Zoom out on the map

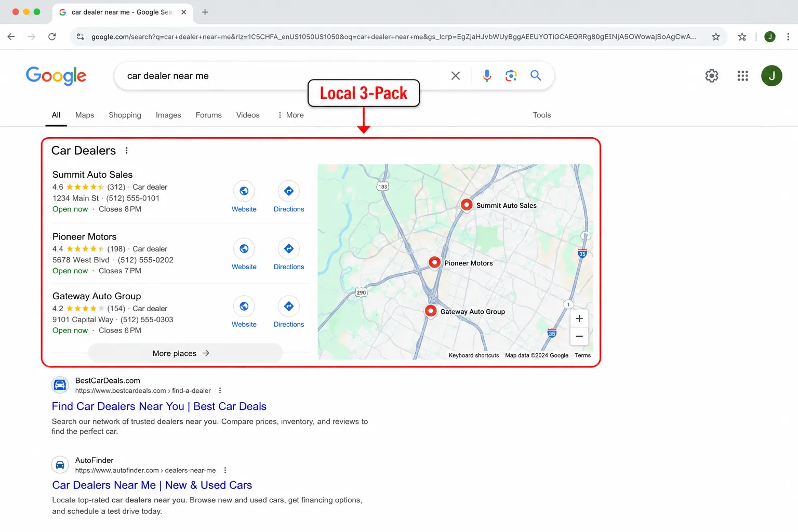[x=579, y=337]
